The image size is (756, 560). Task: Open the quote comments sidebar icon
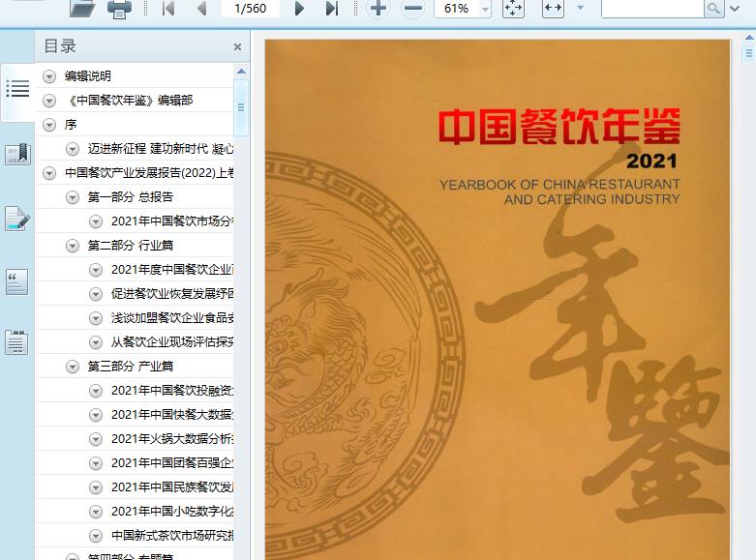click(16, 281)
